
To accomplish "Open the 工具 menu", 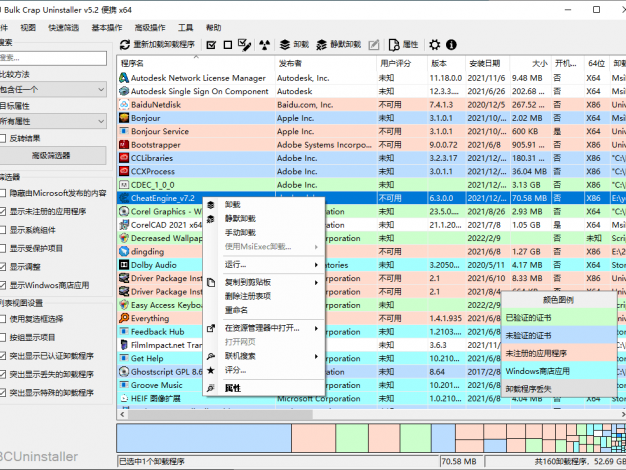I will [x=185, y=28].
